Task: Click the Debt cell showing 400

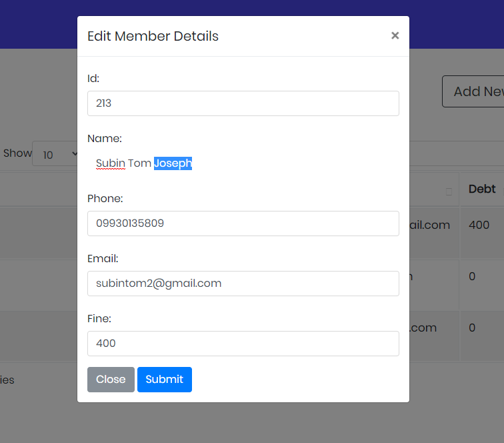Action: click(482, 234)
